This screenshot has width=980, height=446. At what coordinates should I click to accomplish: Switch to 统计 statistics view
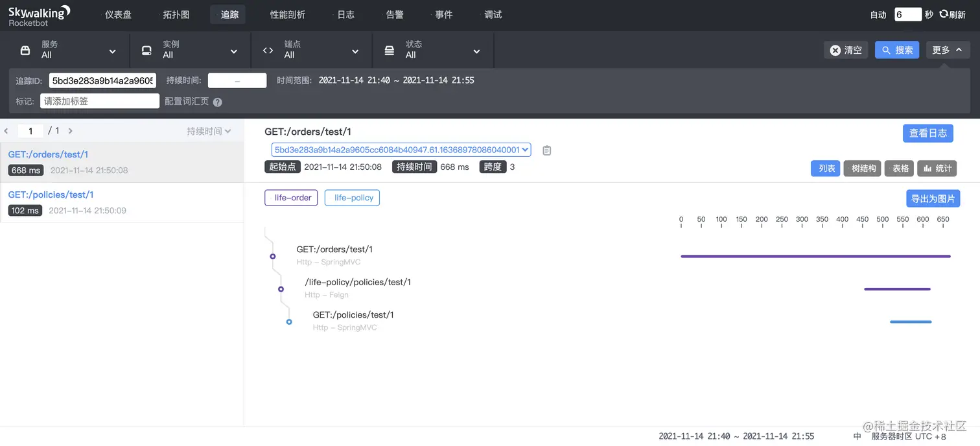937,168
